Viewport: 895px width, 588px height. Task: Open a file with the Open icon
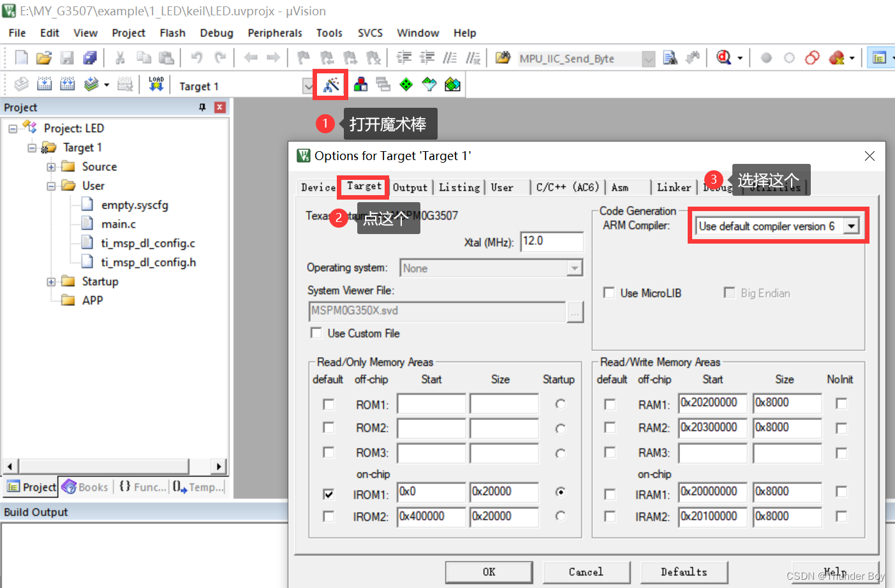tap(43, 58)
